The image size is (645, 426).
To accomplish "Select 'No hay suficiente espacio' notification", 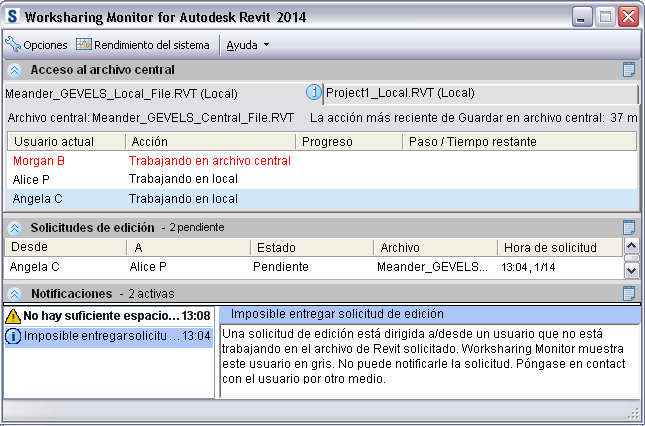I will tap(109, 316).
